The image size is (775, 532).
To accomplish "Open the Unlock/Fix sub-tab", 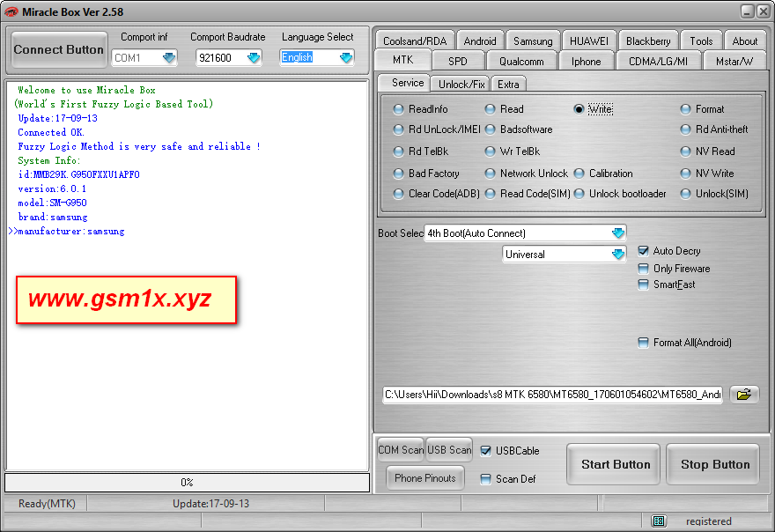I will [461, 84].
